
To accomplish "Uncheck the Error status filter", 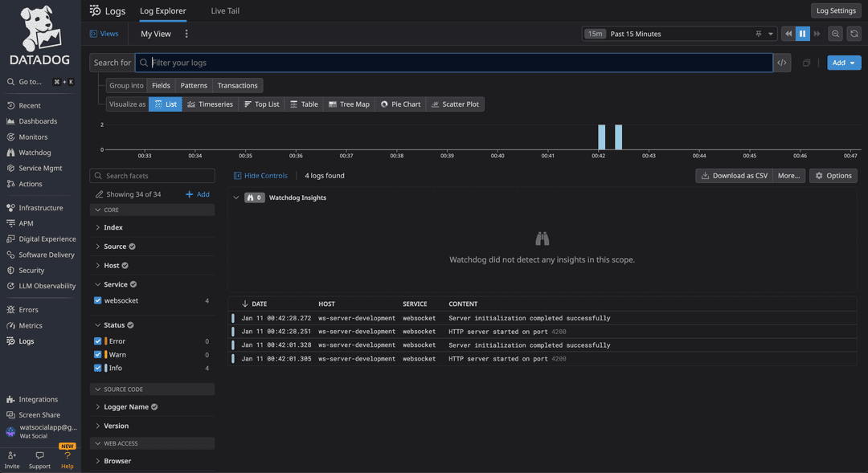I will coord(98,341).
